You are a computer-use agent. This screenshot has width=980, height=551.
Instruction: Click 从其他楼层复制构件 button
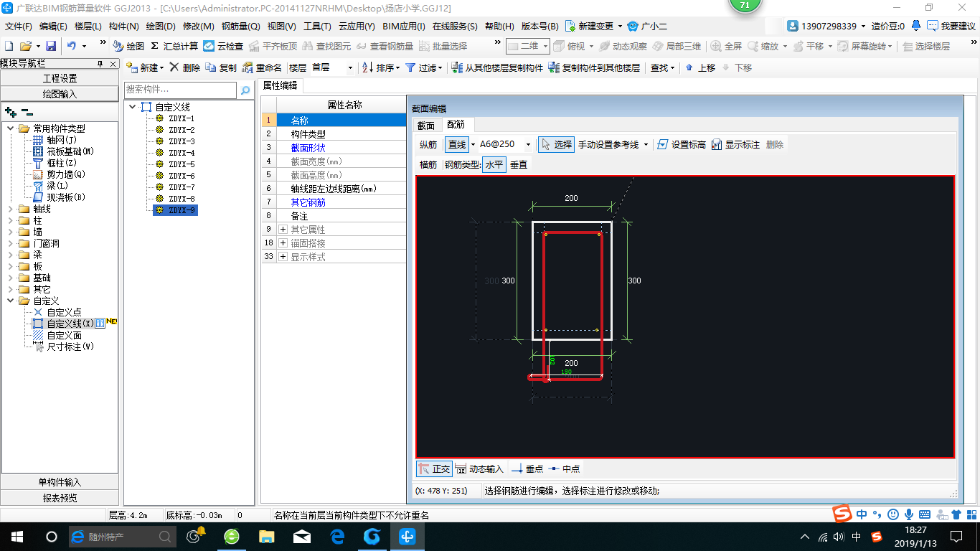[497, 67]
